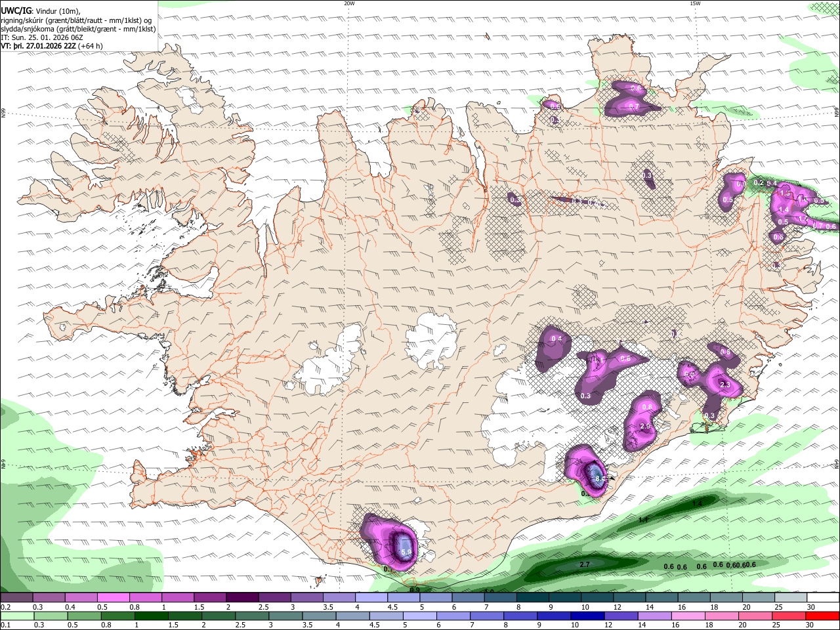The width and height of the screenshot is (840, 630).
Task: Click the '30' label on the bottom scale
Action: tap(810, 625)
